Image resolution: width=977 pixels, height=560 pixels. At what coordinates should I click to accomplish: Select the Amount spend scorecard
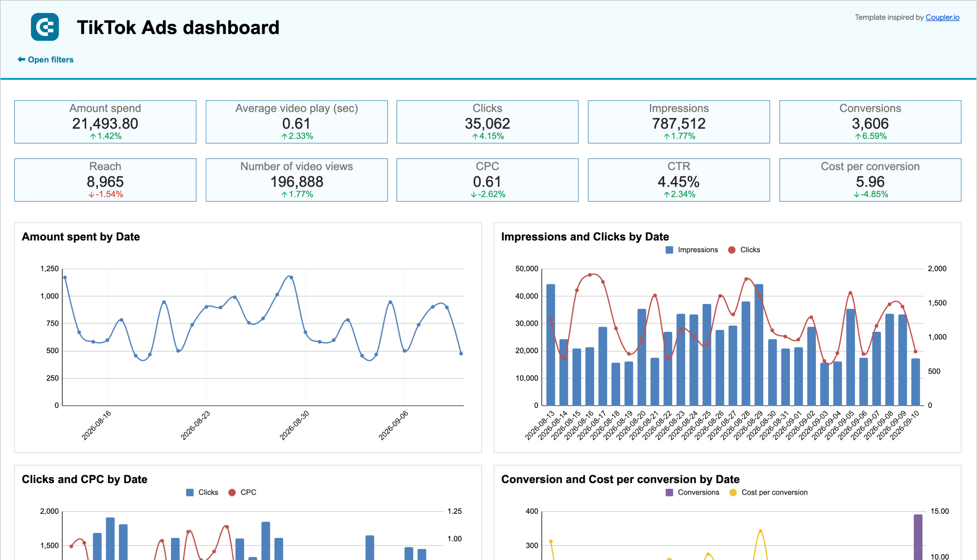pos(105,122)
